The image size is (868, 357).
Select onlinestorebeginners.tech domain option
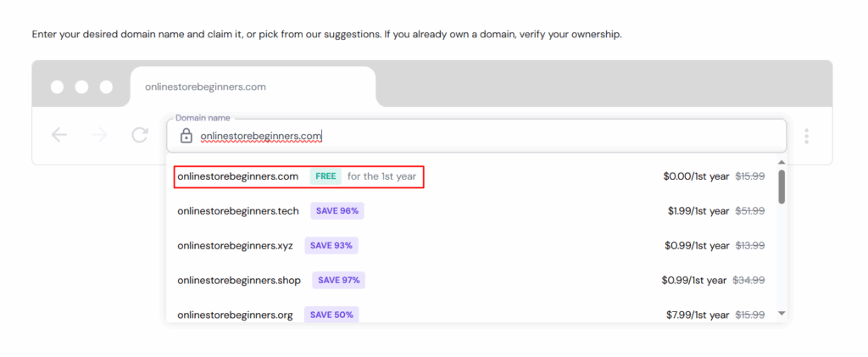(x=238, y=211)
